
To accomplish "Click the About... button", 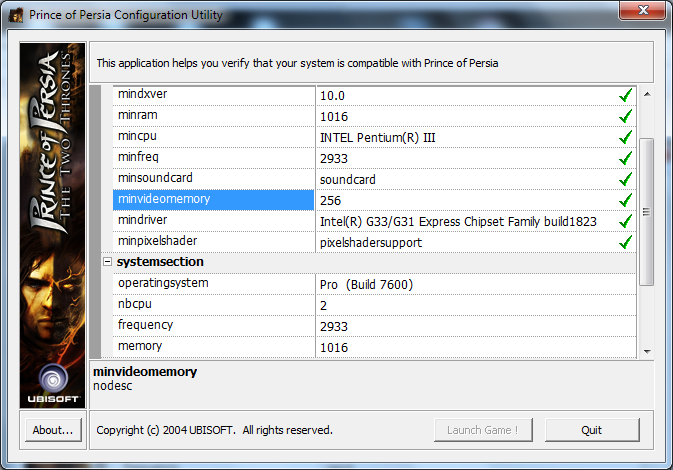I will [53, 430].
